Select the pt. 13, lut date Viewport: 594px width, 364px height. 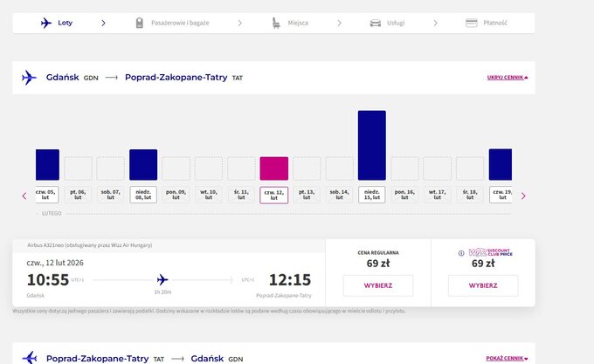point(307,195)
